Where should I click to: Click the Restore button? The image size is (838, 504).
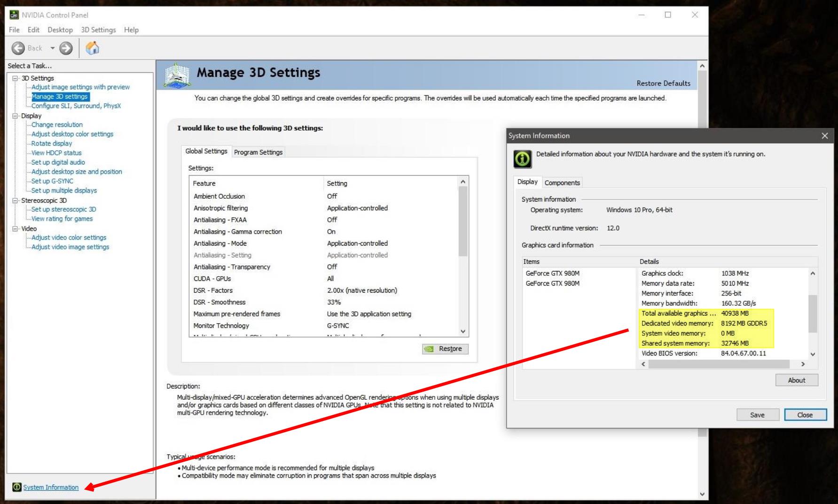[x=445, y=349]
